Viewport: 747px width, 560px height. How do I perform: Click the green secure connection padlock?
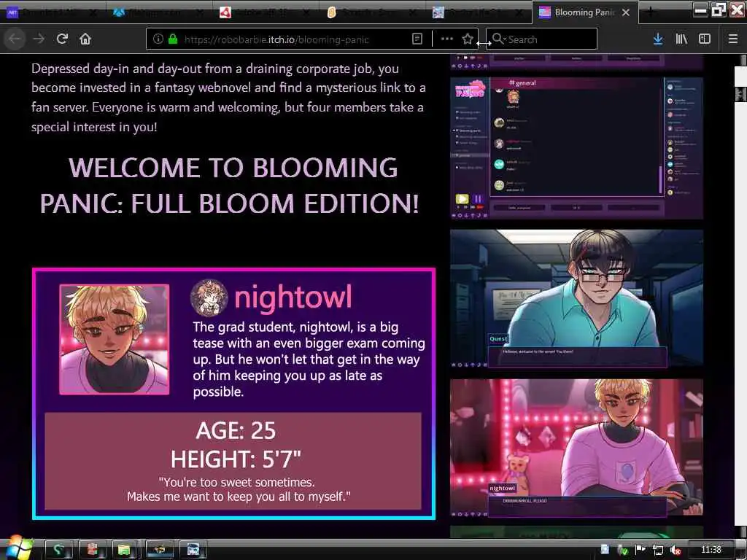173,39
